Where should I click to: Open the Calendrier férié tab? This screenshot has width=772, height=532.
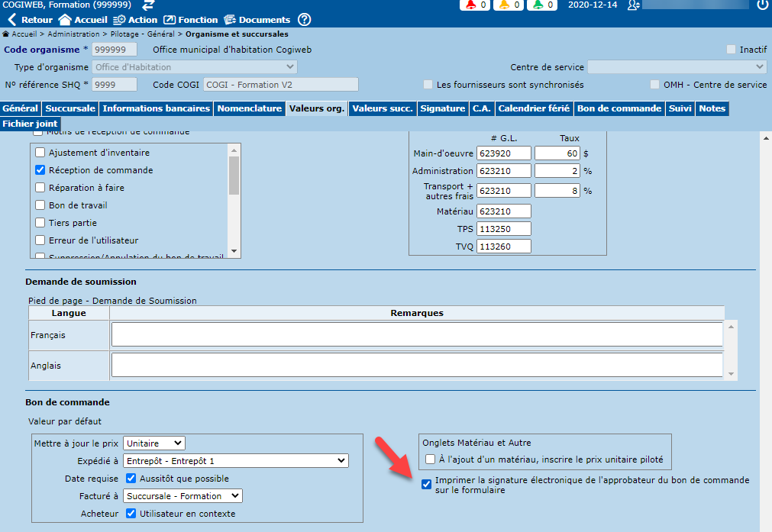534,108
